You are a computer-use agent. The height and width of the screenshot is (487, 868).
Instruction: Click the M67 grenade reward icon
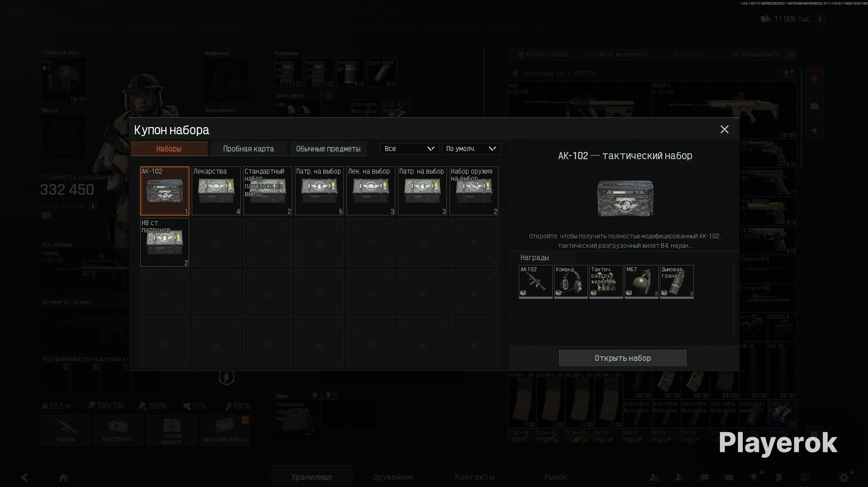click(x=642, y=281)
